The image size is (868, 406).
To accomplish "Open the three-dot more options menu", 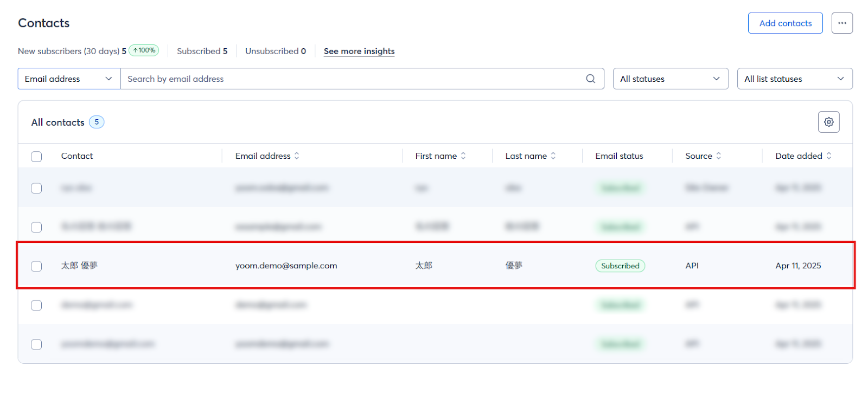I will (842, 23).
